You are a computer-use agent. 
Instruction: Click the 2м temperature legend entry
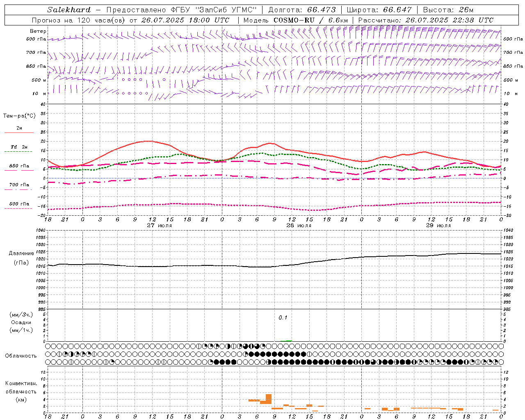coord(19,128)
